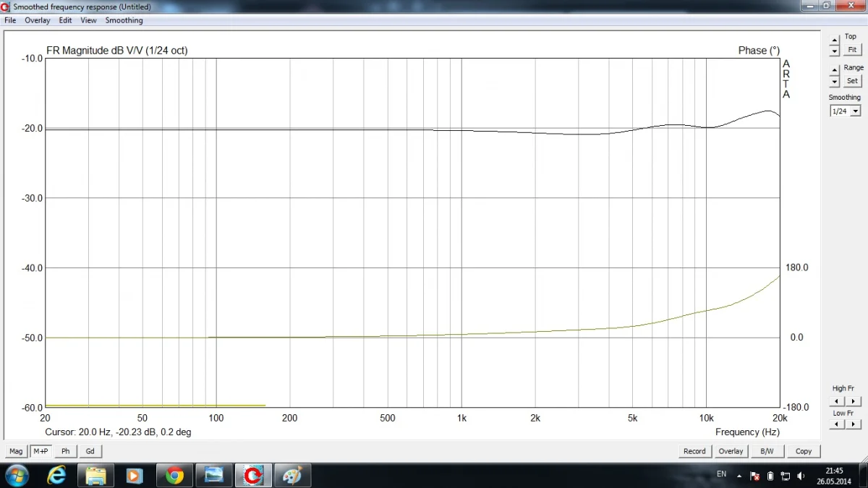Click the Record button
Image resolution: width=868 pixels, height=488 pixels.
point(694,451)
